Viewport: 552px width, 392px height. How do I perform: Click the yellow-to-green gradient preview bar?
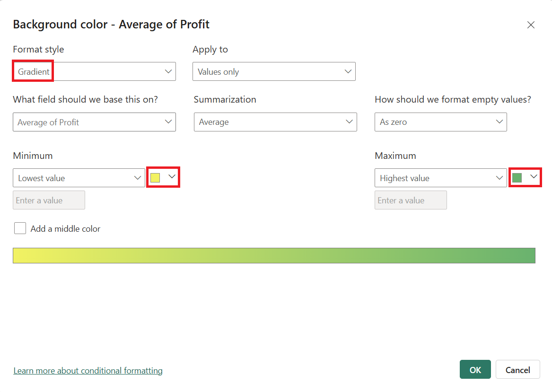[274, 255]
